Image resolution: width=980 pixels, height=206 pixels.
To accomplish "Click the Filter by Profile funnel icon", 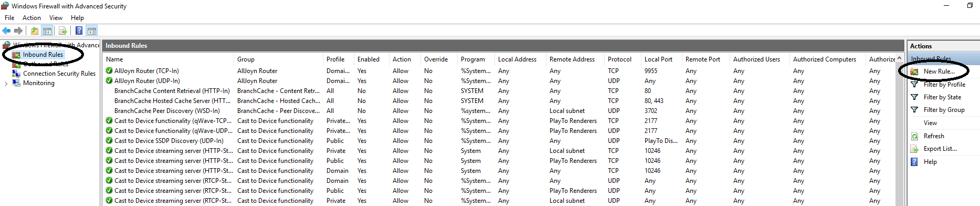I will (x=914, y=84).
